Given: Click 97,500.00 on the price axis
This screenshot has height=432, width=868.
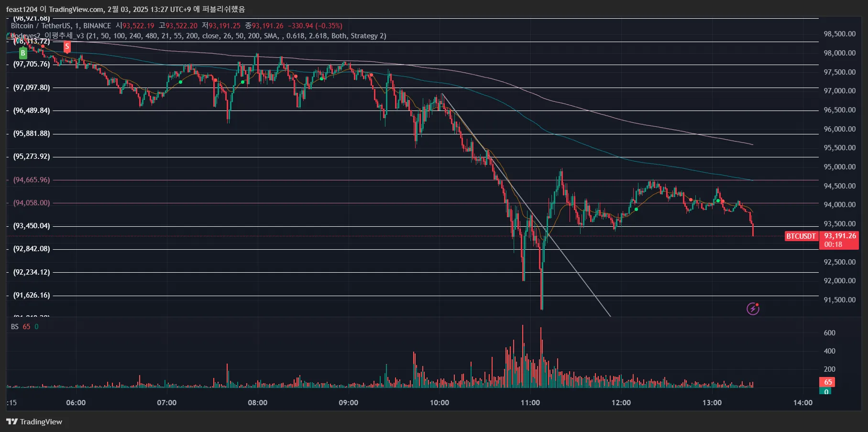Looking at the screenshot, I should [839, 72].
